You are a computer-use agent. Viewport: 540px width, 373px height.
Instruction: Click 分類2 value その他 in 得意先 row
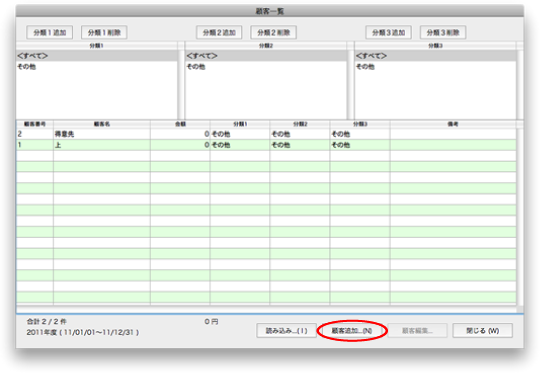coord(300,134)
